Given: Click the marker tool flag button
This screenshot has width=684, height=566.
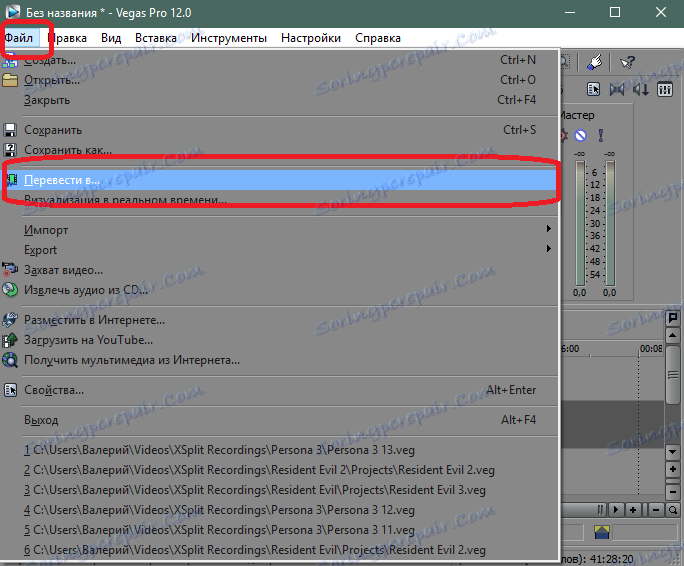Looking at the screenshot, I should coord(673,318).
